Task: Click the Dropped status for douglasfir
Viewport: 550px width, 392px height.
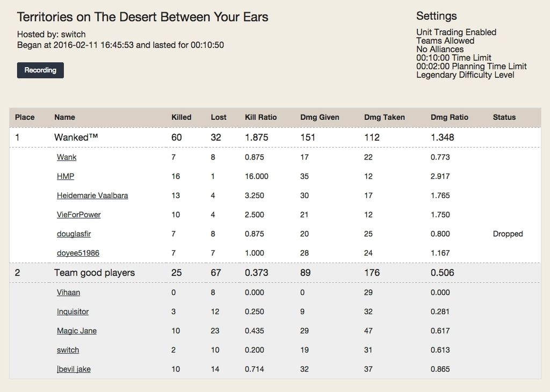Action: point(508,234)
